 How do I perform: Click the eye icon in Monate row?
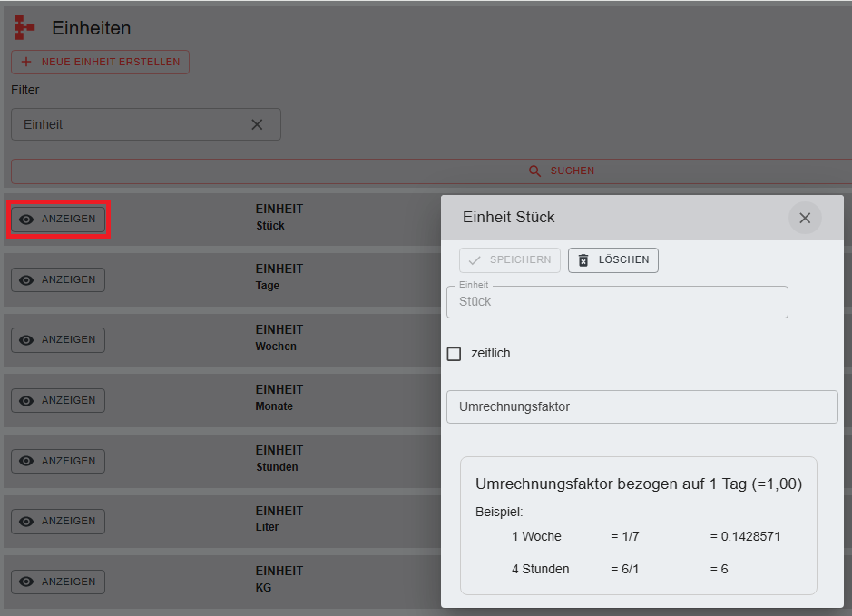(26, 401)
